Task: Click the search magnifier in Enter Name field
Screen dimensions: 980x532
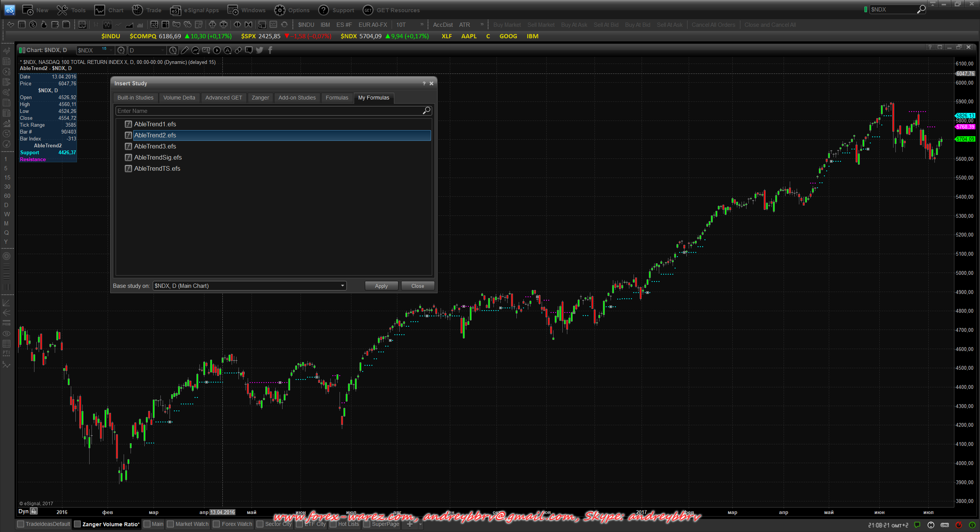Action: 426,111
